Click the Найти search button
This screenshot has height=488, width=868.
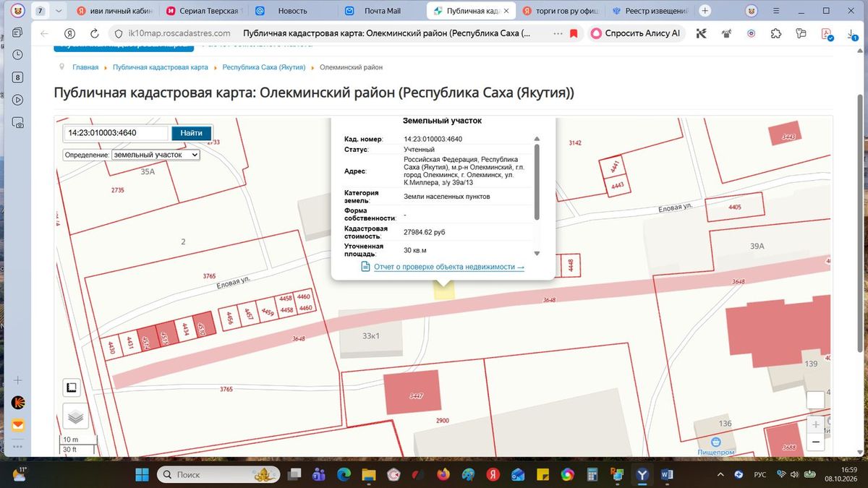coord(191,133)
